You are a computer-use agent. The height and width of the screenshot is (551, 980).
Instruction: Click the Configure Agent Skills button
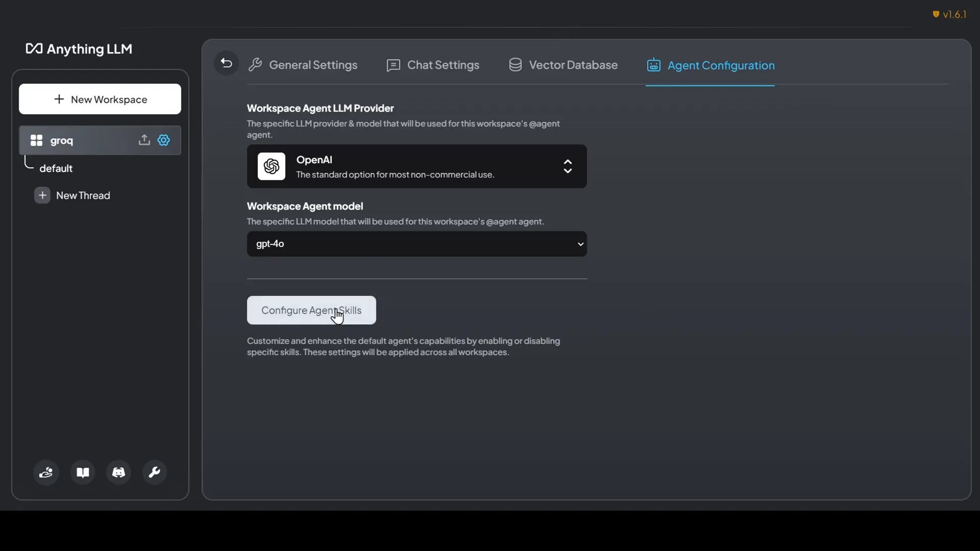pos(311,310)
